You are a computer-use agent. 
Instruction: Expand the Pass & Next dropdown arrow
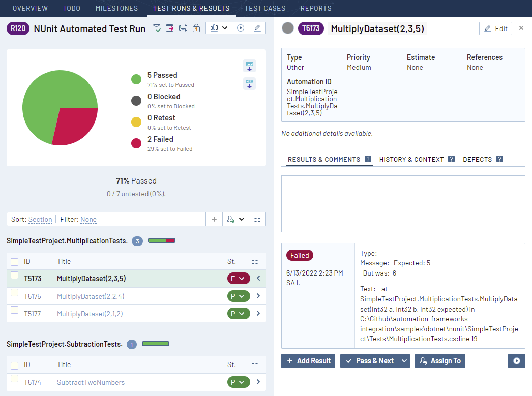tap(404, 361)
